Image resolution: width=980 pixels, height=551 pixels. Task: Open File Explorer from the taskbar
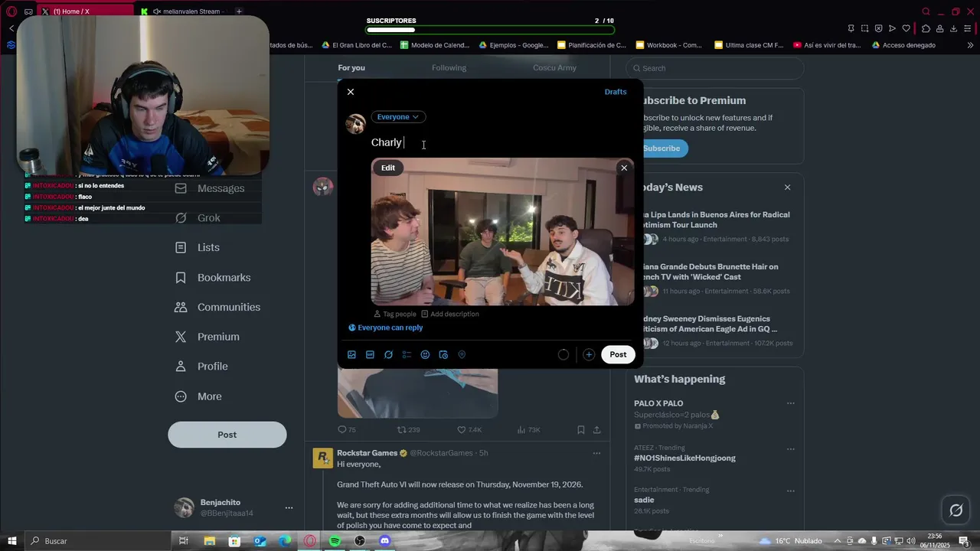[209, 541]
